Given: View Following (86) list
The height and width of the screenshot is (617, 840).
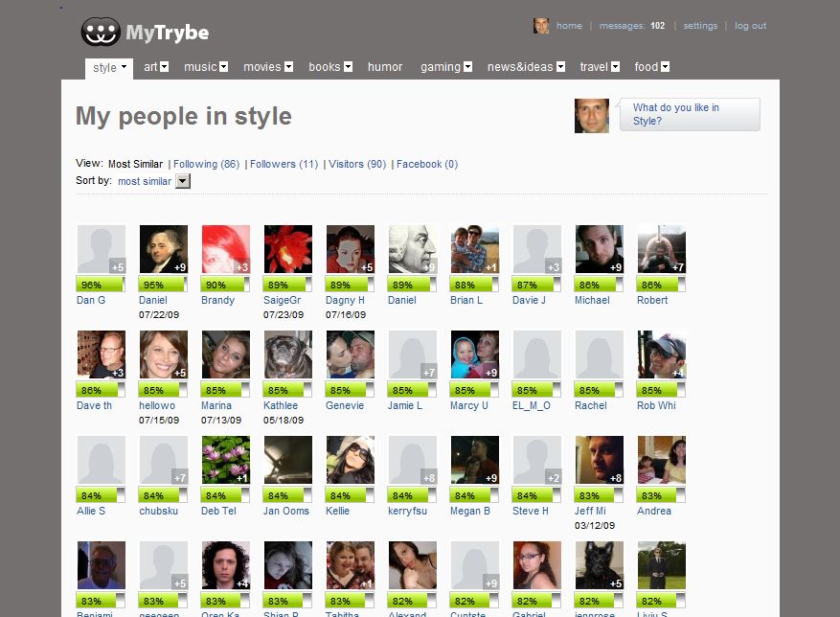Looking at the screenshot, I should click(206, 164).
